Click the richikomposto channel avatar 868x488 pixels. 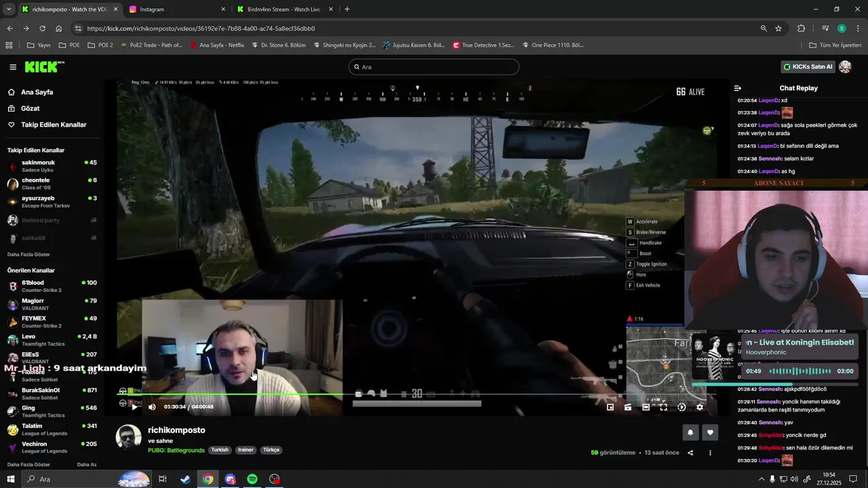(x=129, y=437)
